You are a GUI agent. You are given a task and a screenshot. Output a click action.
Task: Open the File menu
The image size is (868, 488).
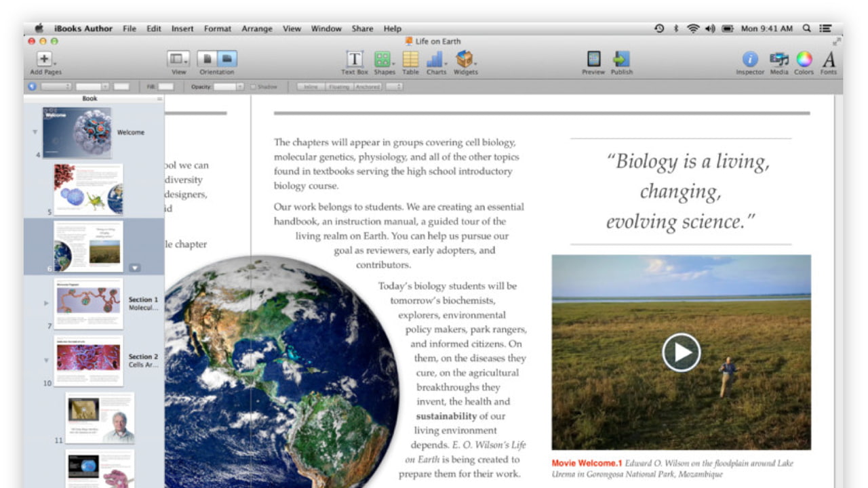(x=130, y=28)
